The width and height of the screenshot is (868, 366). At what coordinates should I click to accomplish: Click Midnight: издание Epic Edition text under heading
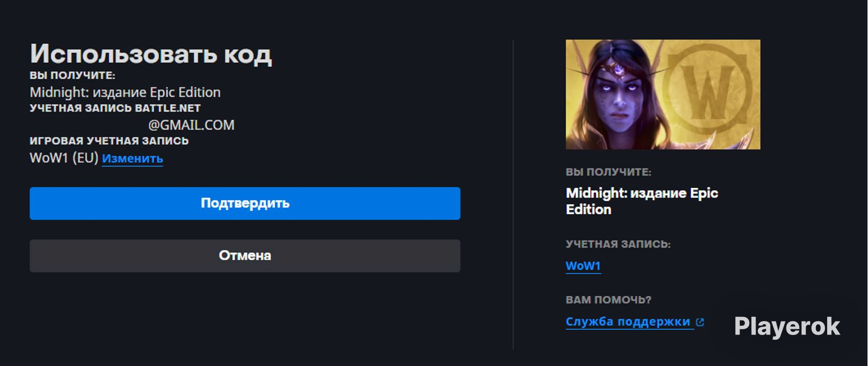point(125,92)
